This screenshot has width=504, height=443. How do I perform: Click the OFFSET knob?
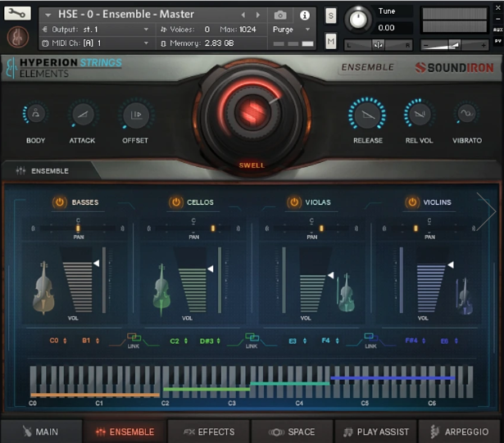(136, 115)
